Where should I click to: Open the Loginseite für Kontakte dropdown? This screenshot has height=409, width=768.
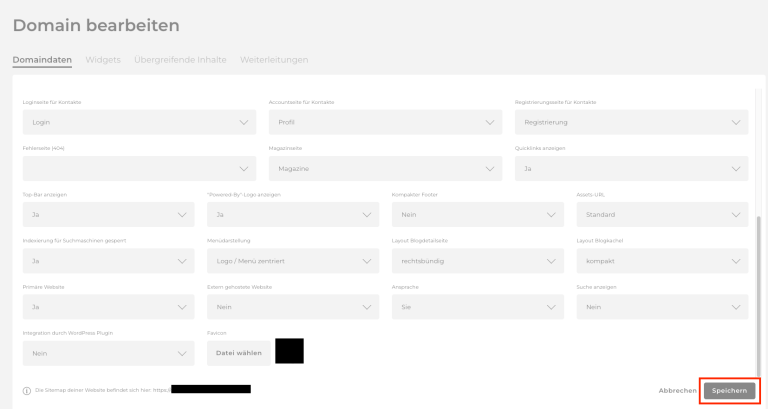click(x=138, y=122)
